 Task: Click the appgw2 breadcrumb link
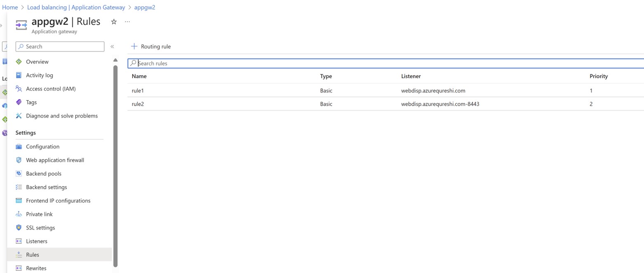144,7
